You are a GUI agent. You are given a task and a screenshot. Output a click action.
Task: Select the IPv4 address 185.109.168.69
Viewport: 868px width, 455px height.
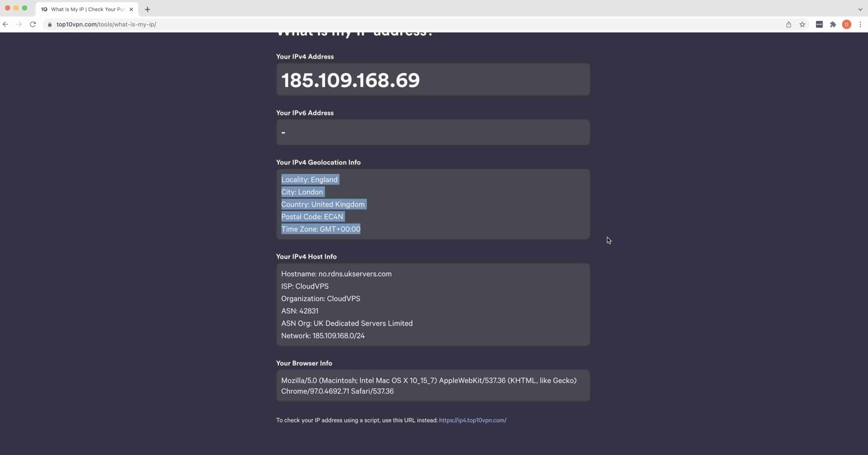[350, 80]
